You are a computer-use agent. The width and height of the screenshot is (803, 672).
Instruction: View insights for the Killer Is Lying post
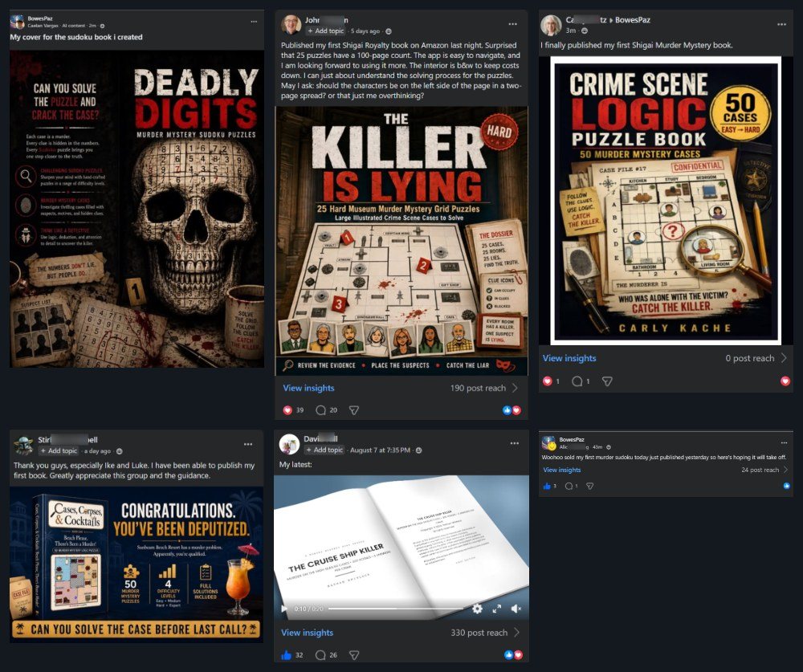308,389
